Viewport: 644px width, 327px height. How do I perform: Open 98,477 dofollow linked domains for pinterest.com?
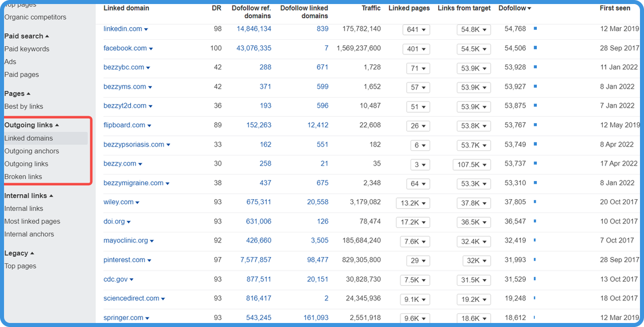pyautogui.click(x=318, y=260)
